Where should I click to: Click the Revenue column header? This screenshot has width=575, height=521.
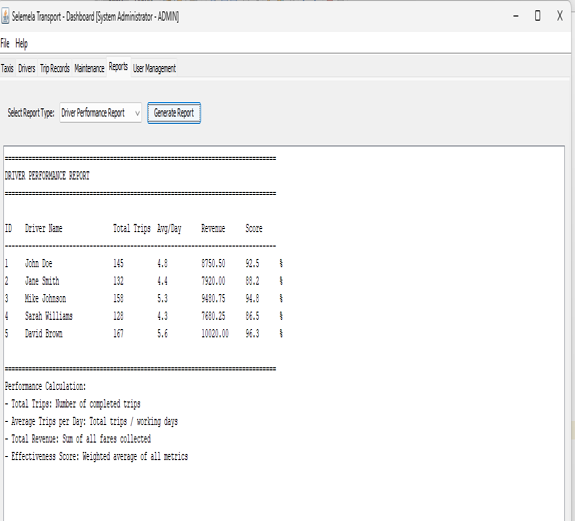point(213,228)
